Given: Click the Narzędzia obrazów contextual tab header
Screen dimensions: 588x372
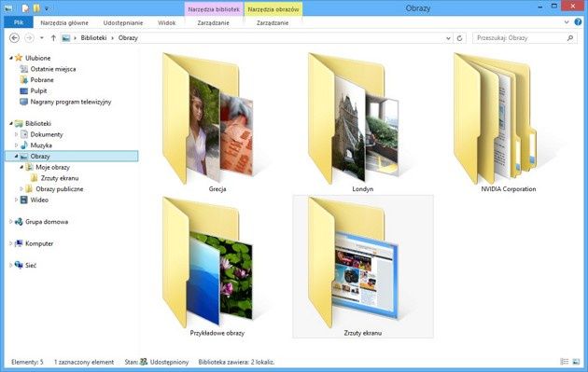Looking at the screenshot, I should pos(273,9).
